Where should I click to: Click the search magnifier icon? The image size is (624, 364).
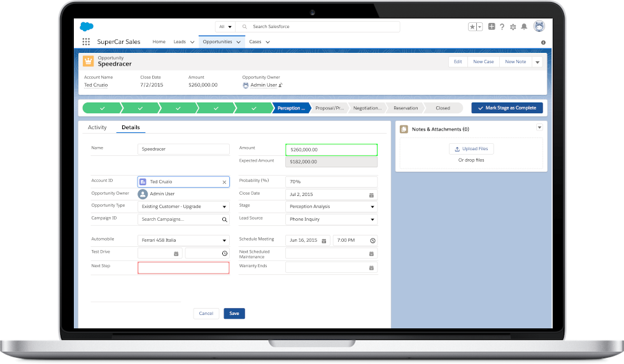(245, 27)
